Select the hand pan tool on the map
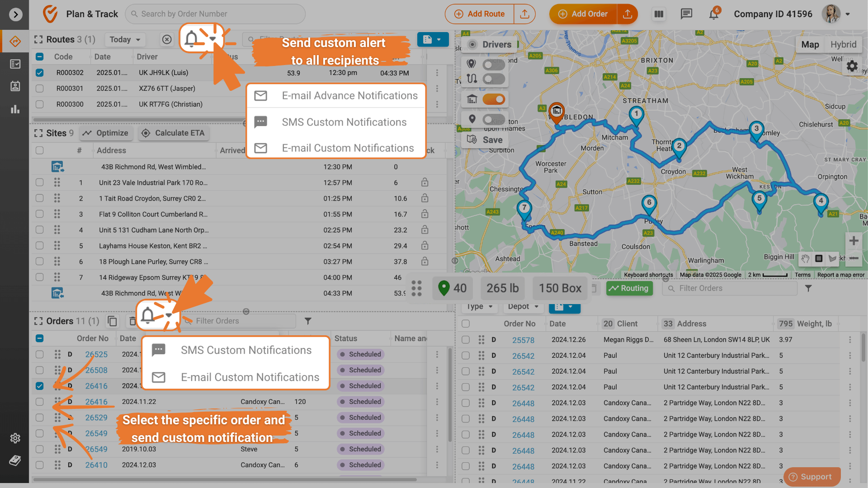 pyautogui.click(x=806, y=258)
